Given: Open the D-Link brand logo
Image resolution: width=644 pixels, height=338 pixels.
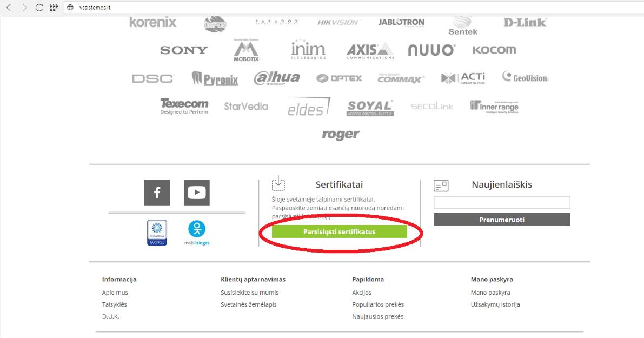Looking at the screenshot, I should click(525, 23).
